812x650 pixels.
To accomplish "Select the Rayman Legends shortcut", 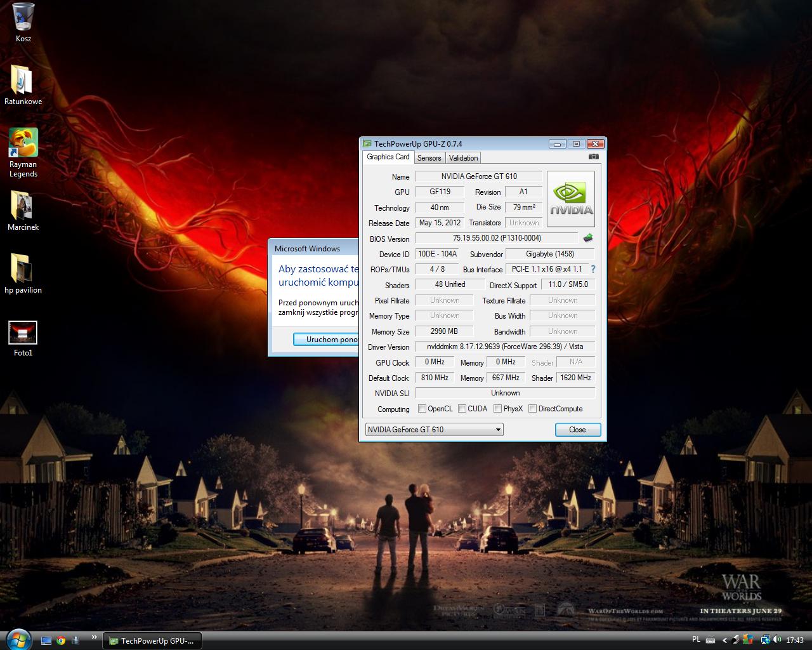I will click(x=23, y=153).
